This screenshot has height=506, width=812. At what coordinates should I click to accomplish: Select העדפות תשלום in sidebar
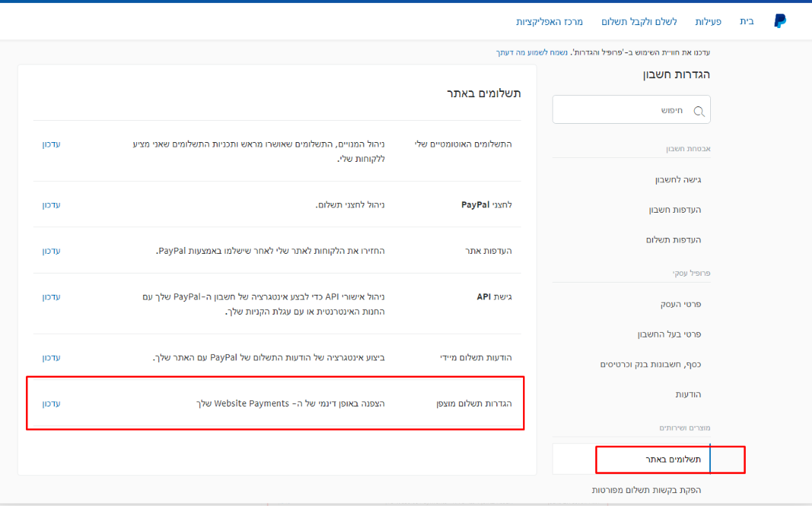coord(673,239)
